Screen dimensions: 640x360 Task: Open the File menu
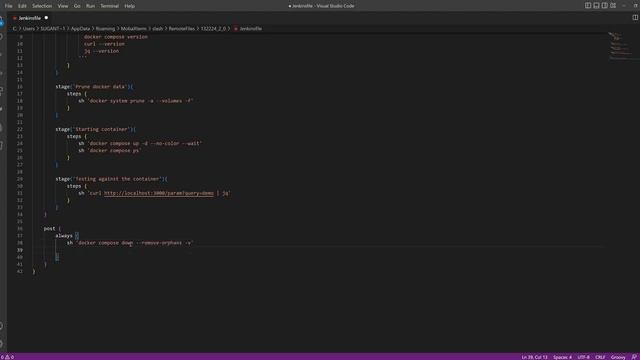click(8, 6)
